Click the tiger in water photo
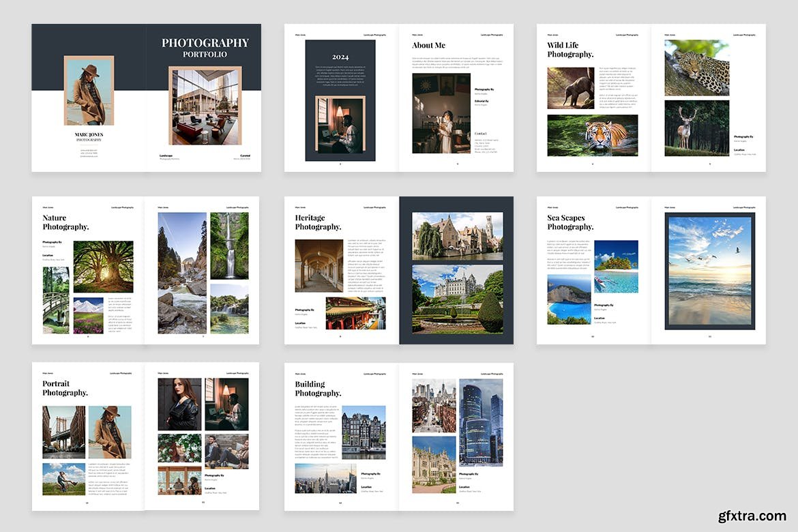The width and height of the screenshot is (798, 532). [592, 135]
